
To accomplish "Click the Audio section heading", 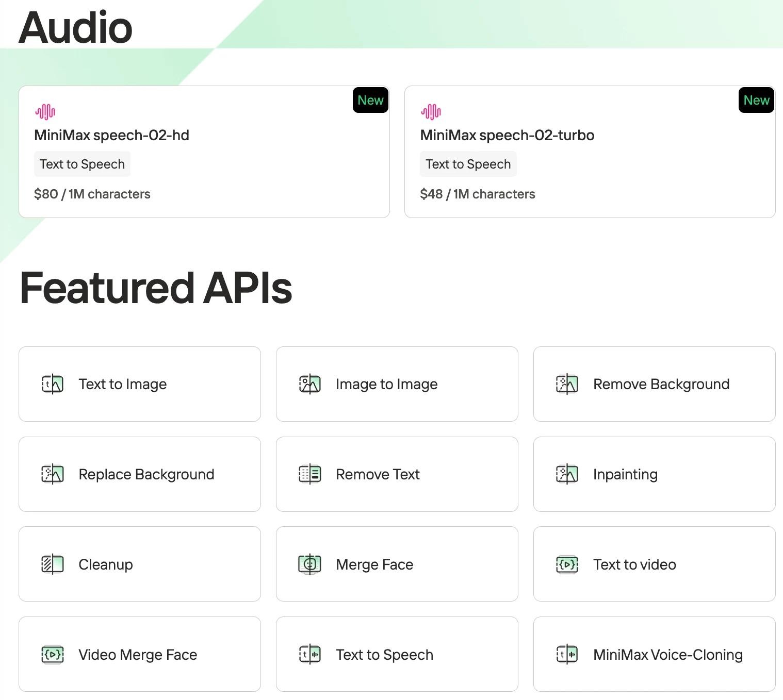I will 75,27.
